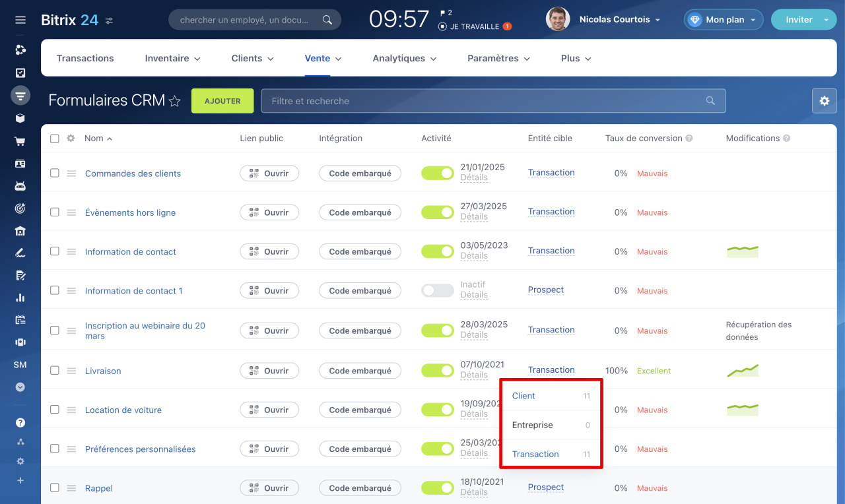Click Ouvrir for Commandes des clients
This screenshot has height=504, width=845.
click(269, 173)
